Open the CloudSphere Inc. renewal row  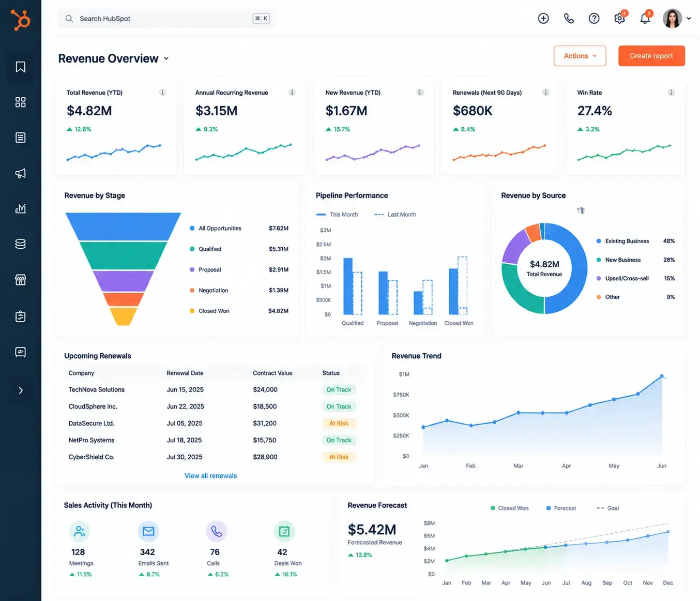pyautogui.click(x=215, y=407)
